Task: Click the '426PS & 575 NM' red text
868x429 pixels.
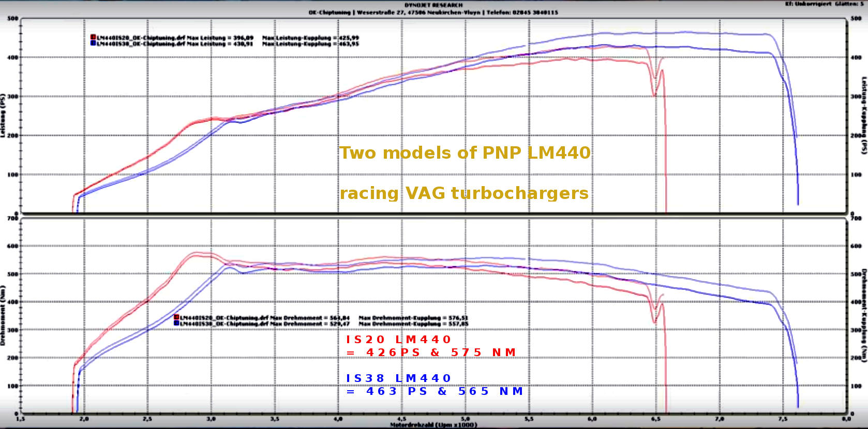Action: (x=431, y=353)
